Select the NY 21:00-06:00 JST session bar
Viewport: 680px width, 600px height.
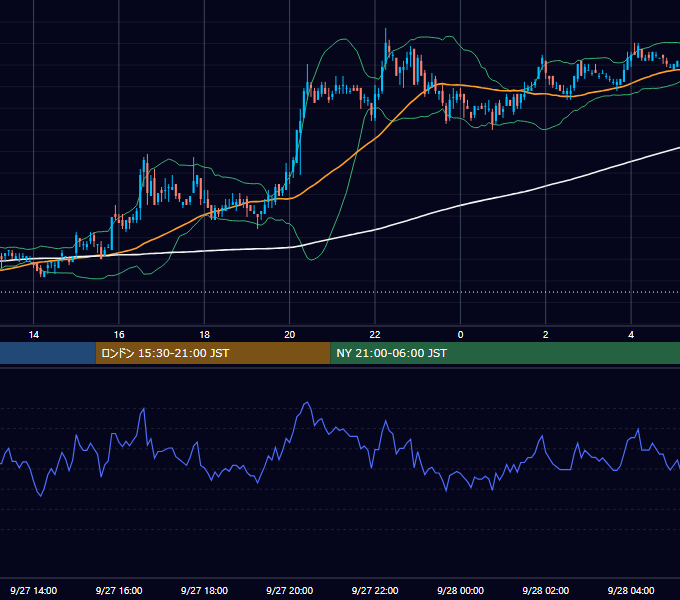tap(505, 353)
